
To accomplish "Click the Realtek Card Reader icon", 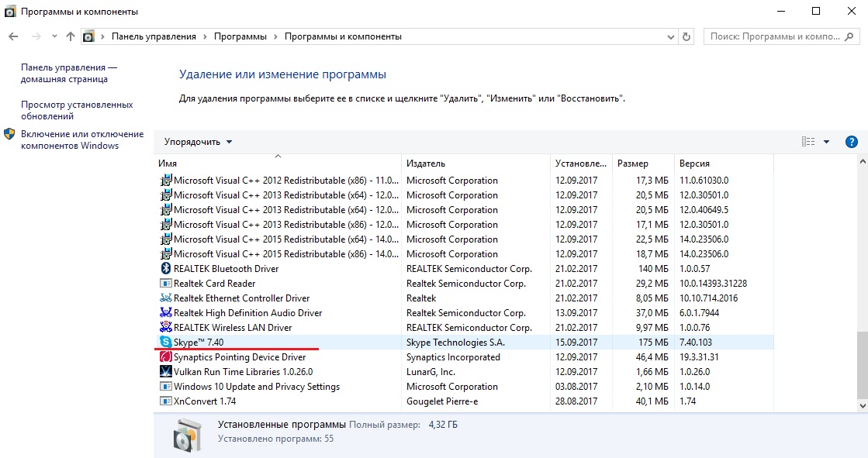I will coord(165,283).
